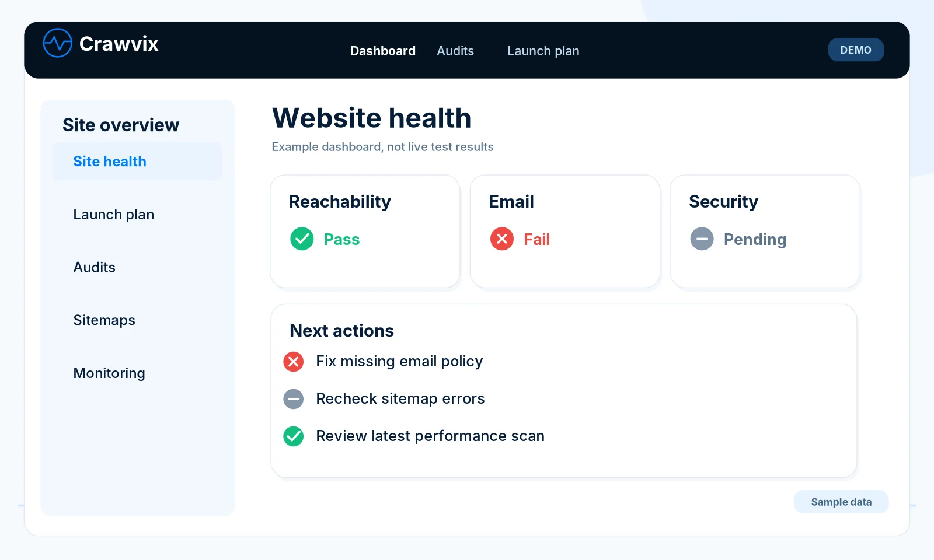934x560 pixels.
Task: Click the Crawvix pulse logo icon
Action: (57, 43)
